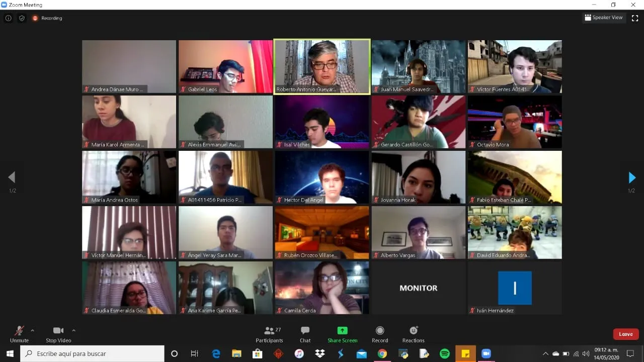The image size is (644, 362).
Task: Enter full screen mode
Action: [x=635, y=18]
